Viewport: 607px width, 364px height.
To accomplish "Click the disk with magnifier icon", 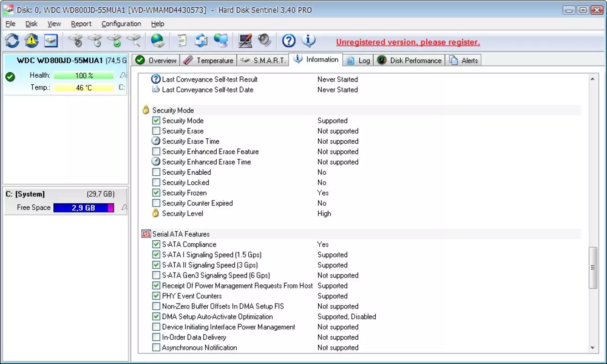I will pyautogui.click(x=133, y=41).
